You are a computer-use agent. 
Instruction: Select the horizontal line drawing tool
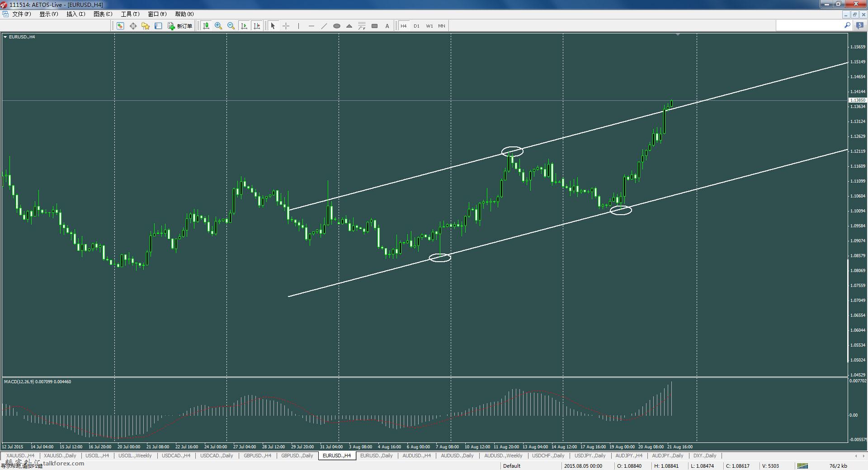(x=311, y=26)
